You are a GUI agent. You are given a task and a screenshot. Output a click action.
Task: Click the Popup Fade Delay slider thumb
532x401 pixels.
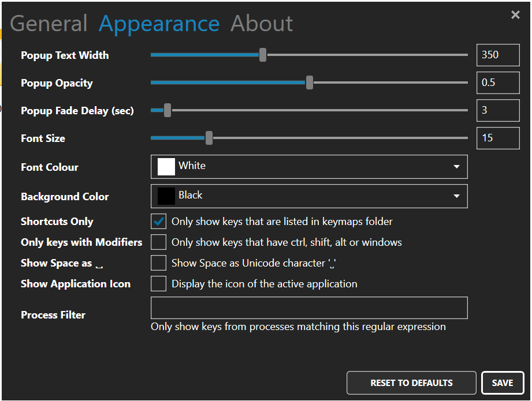pos(168,110)
